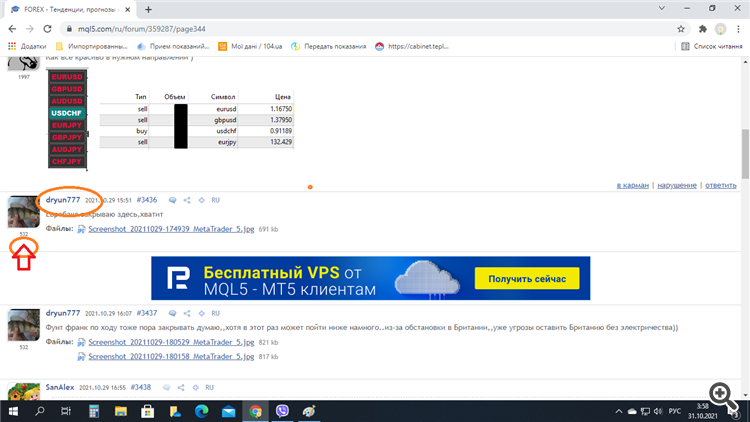Open dryun777 profile on post #3436
750x422 pixels.
[x=63, y=200]
